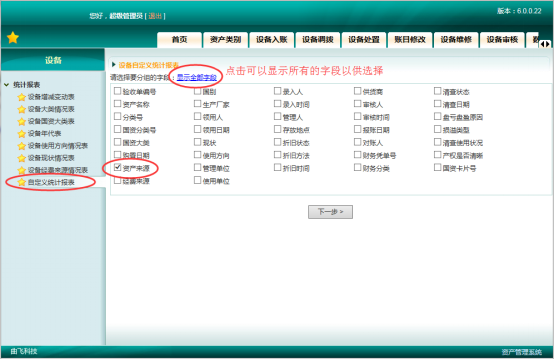Screen dimensions: 554x360
Task: Click tab scroll arrows at right of tab bar
Action: click(545, 44)
